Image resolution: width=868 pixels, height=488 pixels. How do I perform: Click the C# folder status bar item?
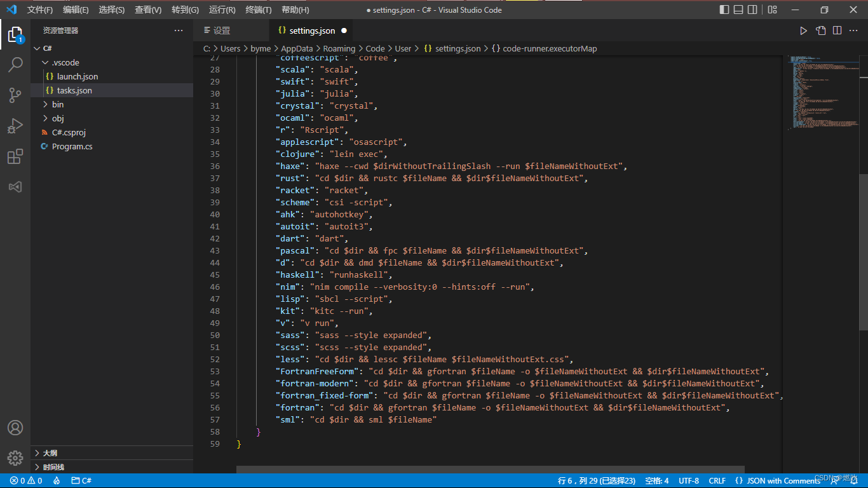pos(81,481)
